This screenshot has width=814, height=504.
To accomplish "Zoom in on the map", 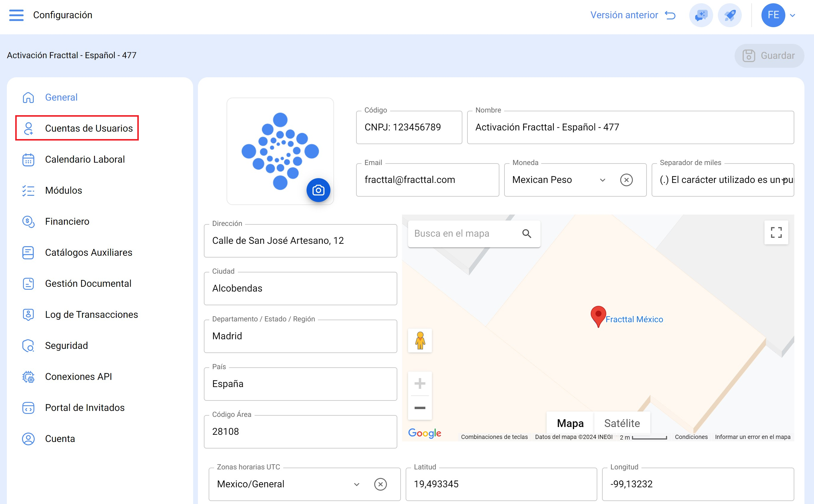I will (420, 383).
